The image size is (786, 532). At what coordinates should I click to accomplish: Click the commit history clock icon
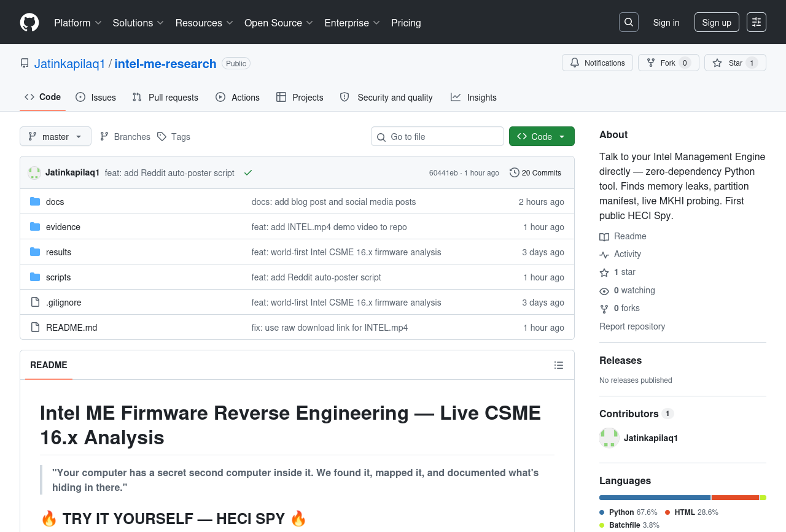pos(515,172)
